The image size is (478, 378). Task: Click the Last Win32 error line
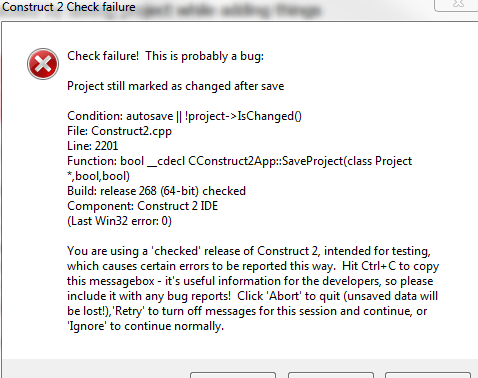coord(119,221)
